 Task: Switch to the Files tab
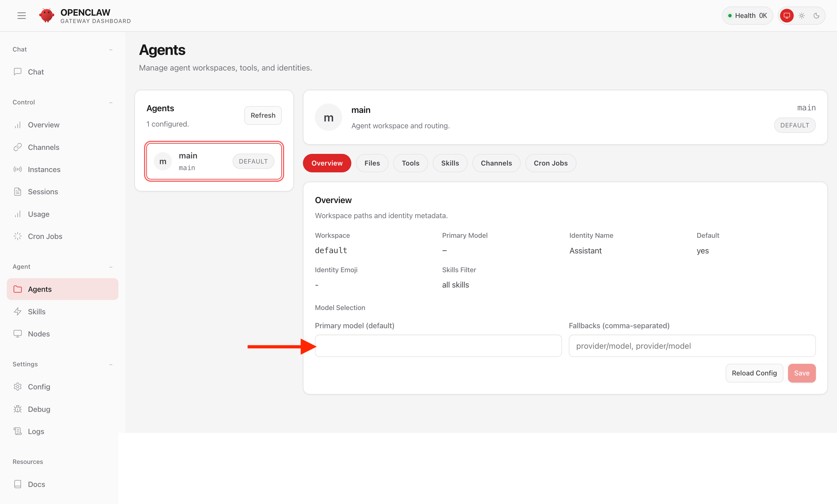coord(372,163)
